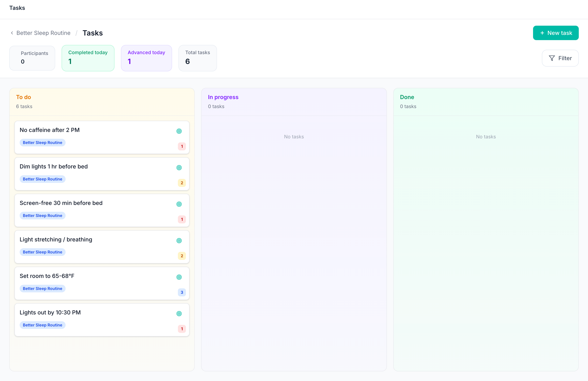Click Better Sleep Routine tag on Lights out card

(43, 325)
